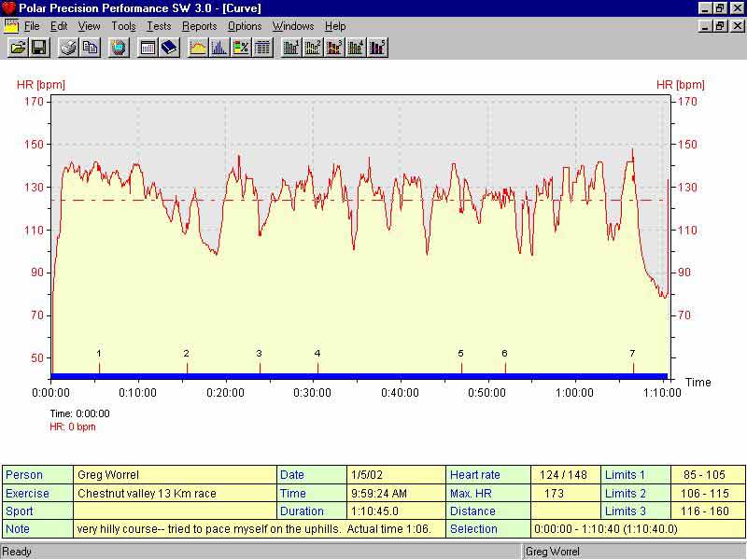Click the Selection label cell

point(488,529)
